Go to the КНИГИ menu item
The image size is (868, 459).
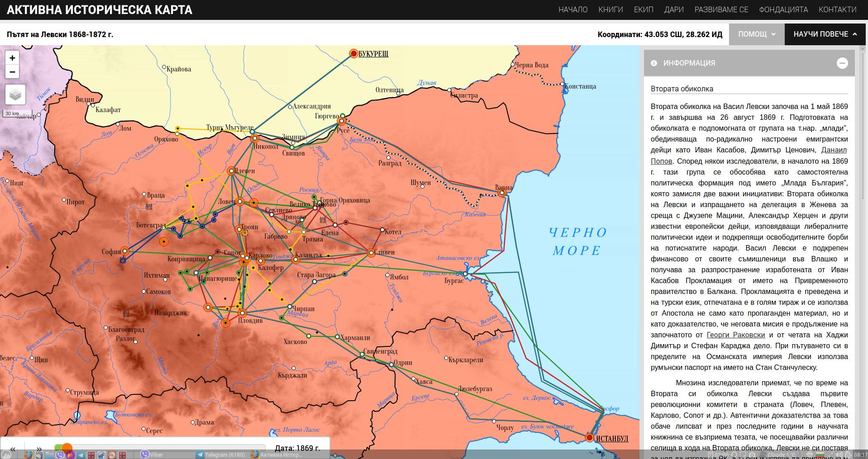coord(610,9)
